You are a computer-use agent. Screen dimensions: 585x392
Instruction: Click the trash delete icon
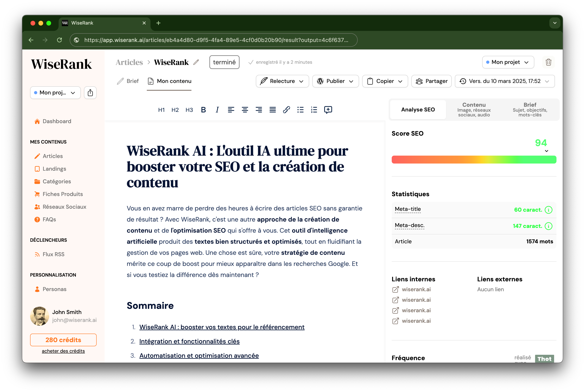tap(548, 62)
